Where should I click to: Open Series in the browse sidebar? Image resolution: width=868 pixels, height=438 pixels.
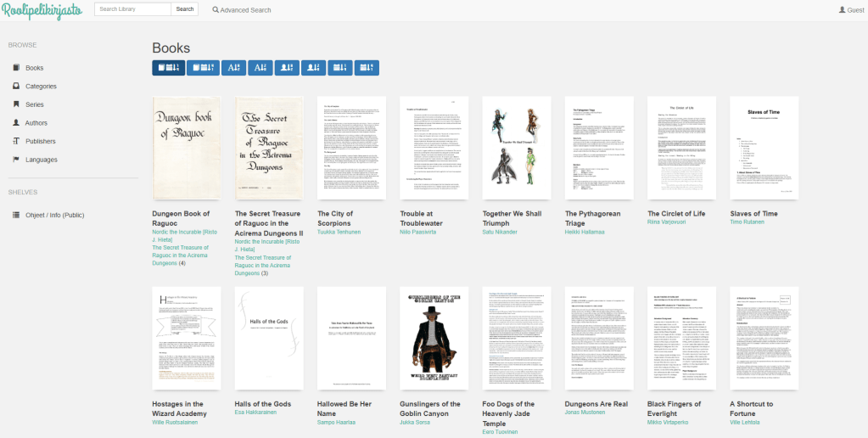35,104
